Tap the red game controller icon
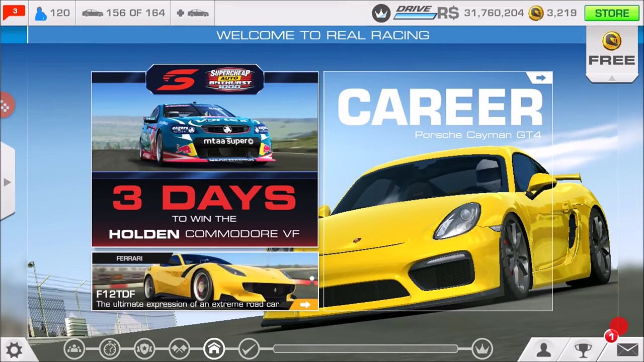The image size is (644, 362). point(6,106)
